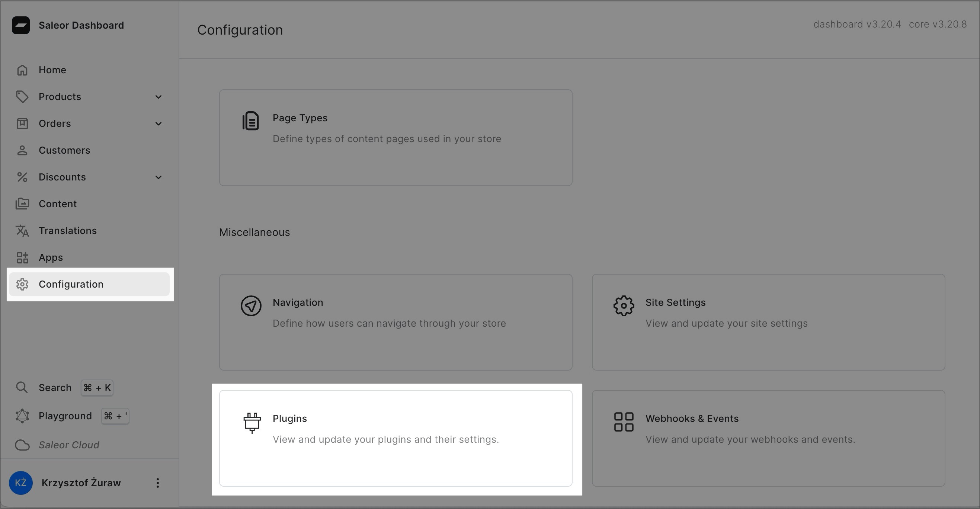Select the Customers menu item

click(64, 150)
